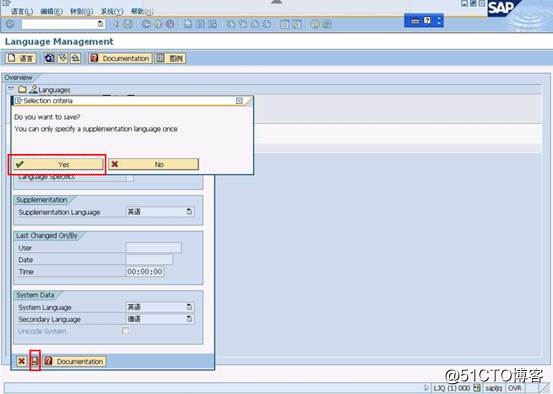553x394 pixels.
Task: Open the Secondary Language dropdown
Action: click(x=189, y=319)
